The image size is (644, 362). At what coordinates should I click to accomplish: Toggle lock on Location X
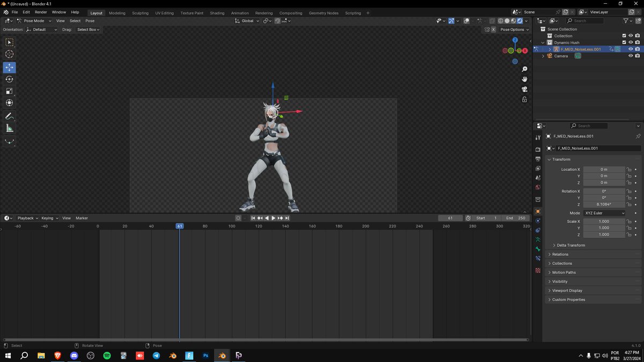[x=628, y=169]
